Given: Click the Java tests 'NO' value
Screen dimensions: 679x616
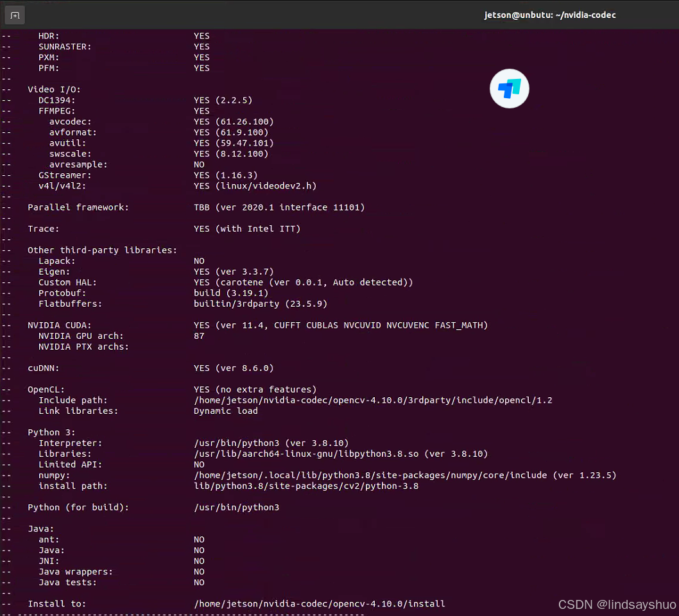Looking at the screenshot, I should (x=199, y=583).
